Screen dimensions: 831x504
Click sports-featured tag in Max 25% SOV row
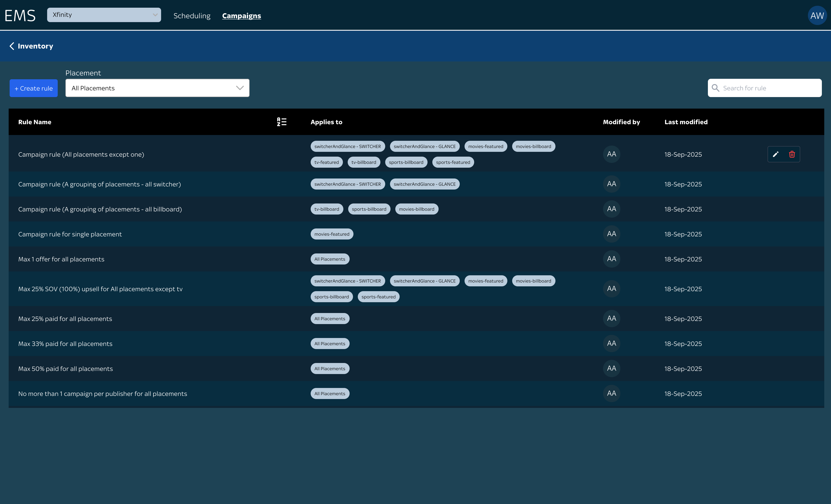[378, 297]
